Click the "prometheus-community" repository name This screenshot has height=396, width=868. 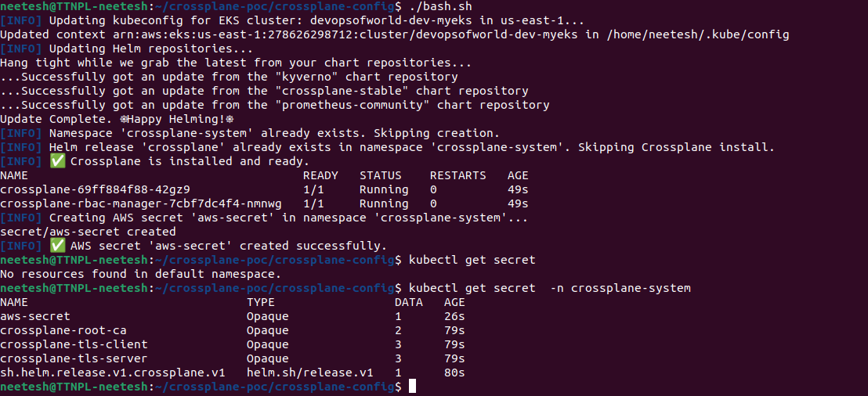point(352,105)
